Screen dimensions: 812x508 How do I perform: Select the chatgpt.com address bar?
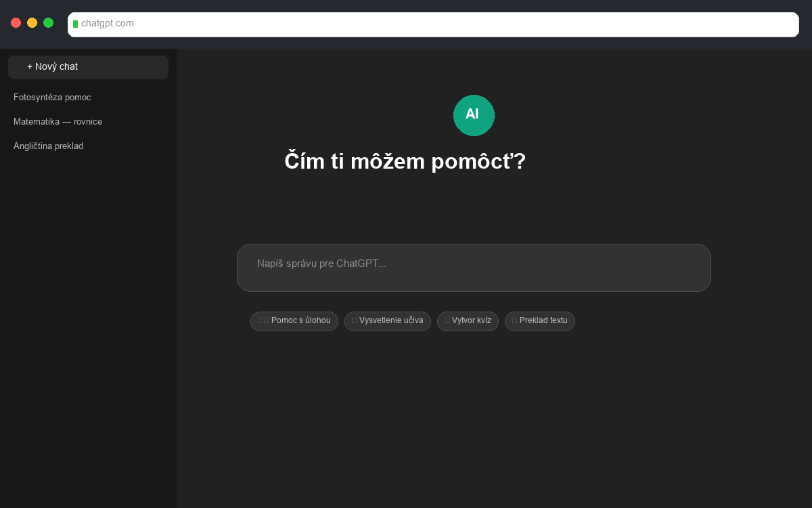[x=433, y=24]
